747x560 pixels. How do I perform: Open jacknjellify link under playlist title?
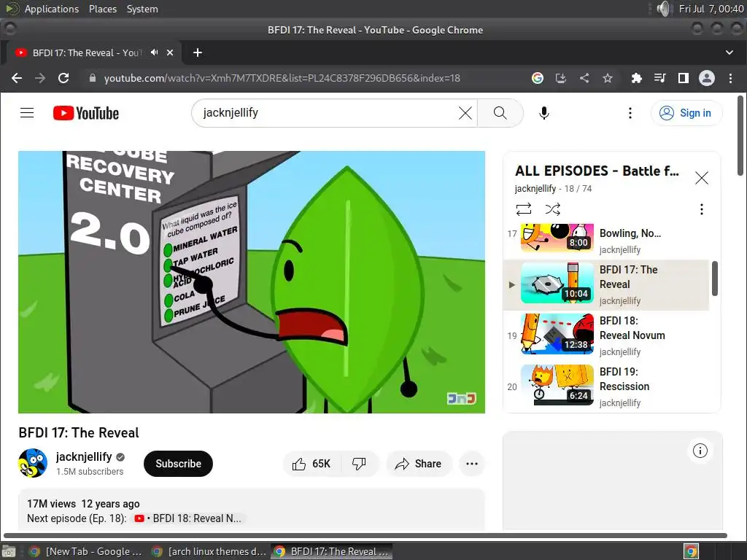pos(535,189)
